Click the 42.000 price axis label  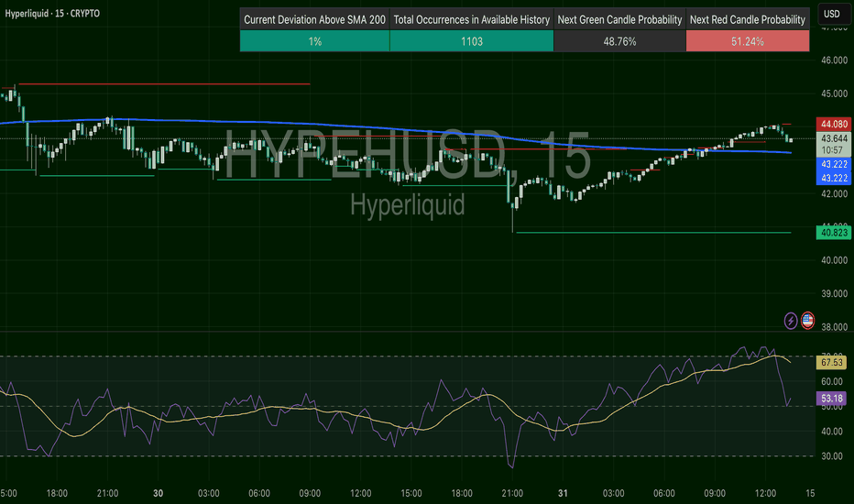click(834, 193)
